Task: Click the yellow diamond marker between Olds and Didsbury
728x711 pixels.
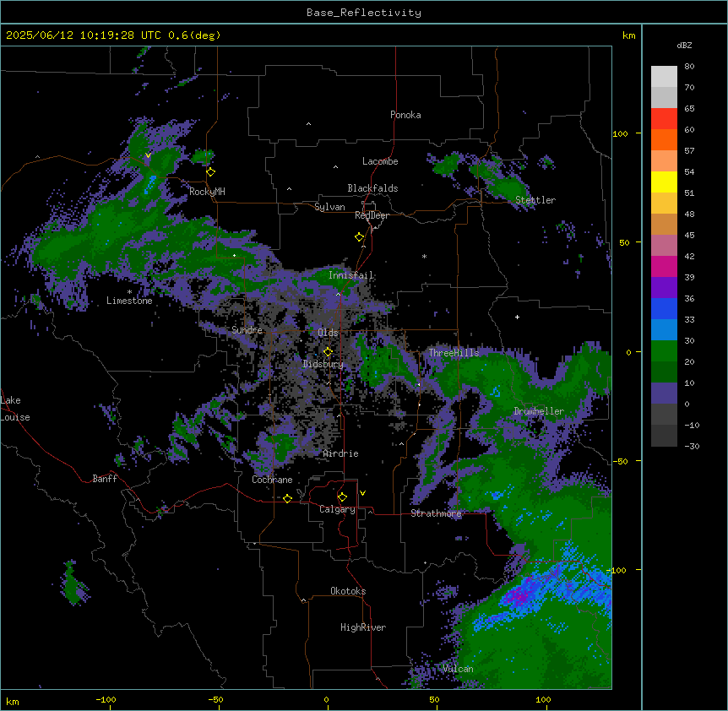Action: tap(328, 352)
